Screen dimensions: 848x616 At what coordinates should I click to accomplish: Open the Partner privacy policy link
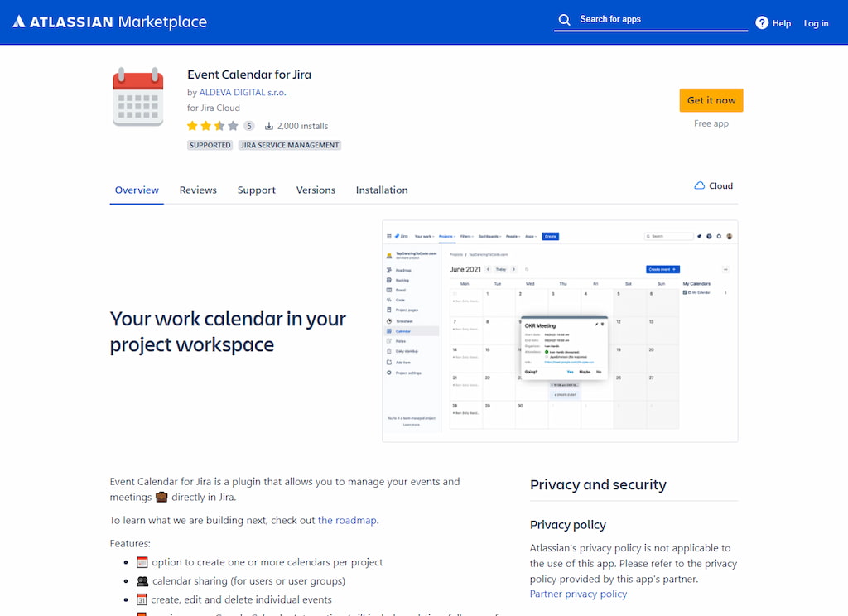coord(577,594)
